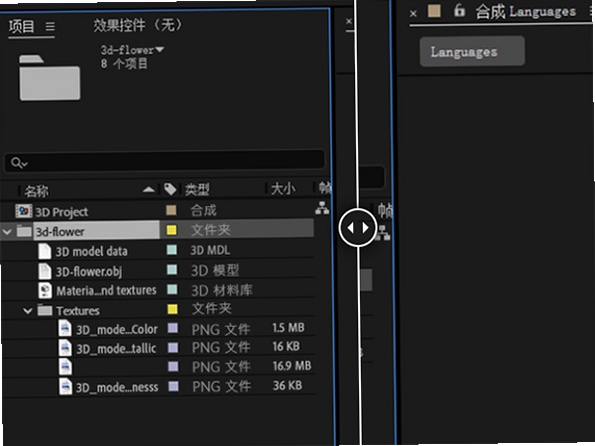Click the 3D MDL type text
595x446 pixels.
click(x=210, y=250)
